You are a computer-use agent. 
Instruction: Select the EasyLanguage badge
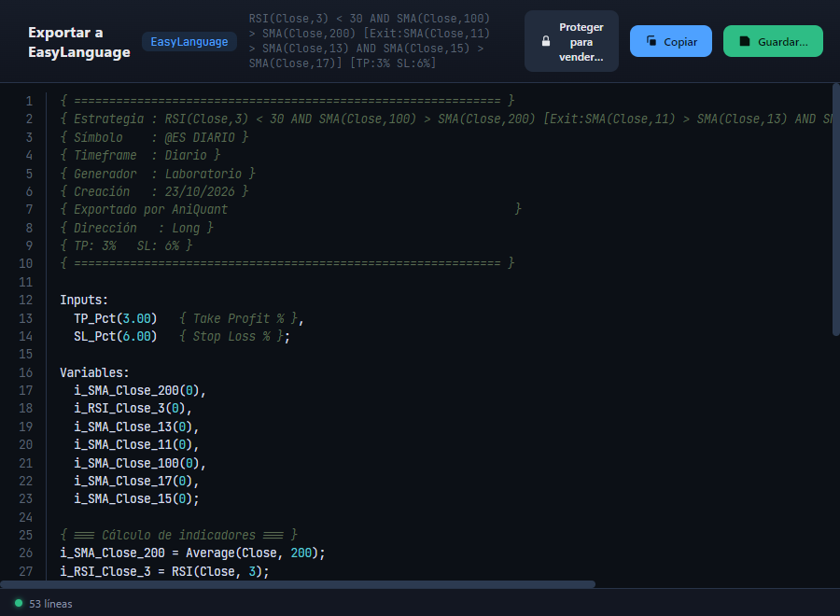pyautogui.click(x=189, y=42)
